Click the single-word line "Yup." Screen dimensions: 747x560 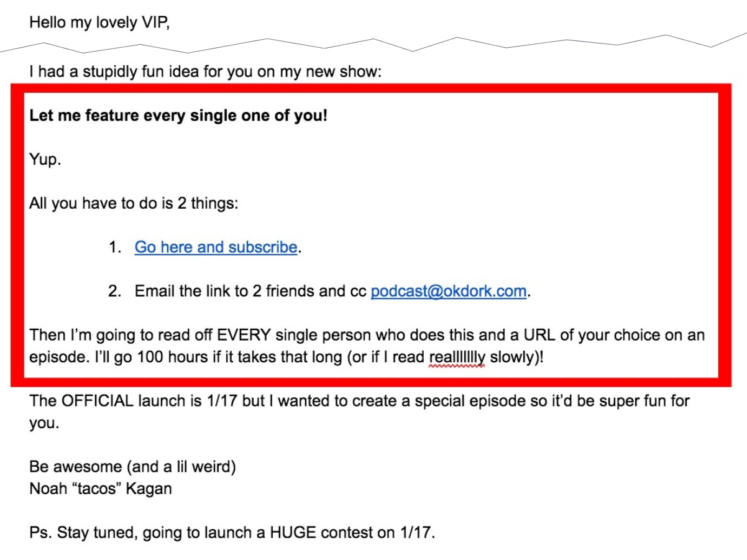tap(45, 160)
